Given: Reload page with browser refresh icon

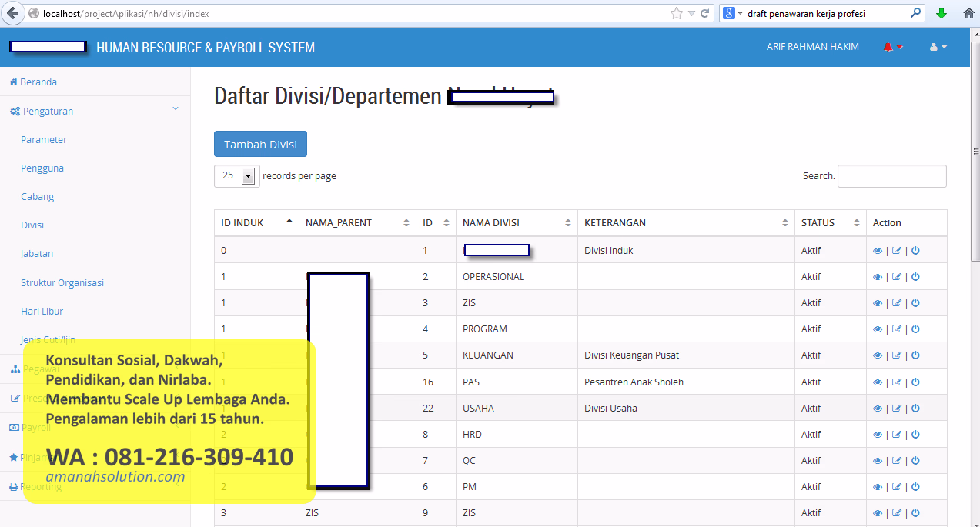Looking at the screenshot, I should pos(705,13).
